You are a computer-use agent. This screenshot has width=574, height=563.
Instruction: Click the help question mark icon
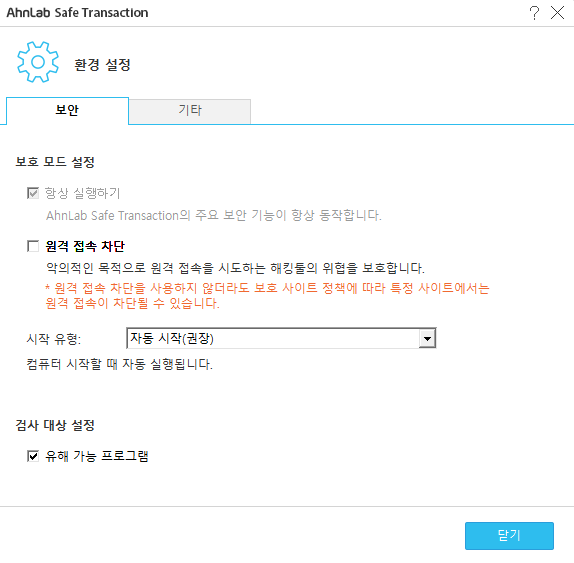click(x=534, y=13)
